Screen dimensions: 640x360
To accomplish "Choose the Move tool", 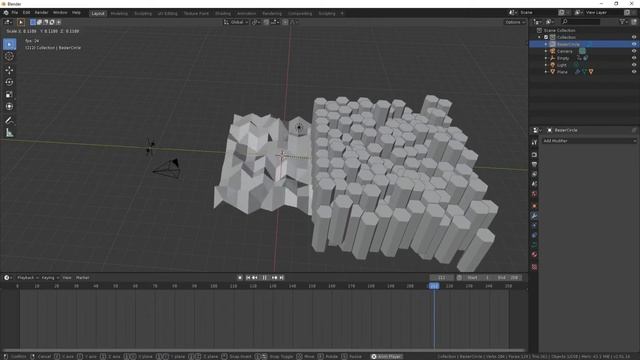I will [x=9, y=70].
